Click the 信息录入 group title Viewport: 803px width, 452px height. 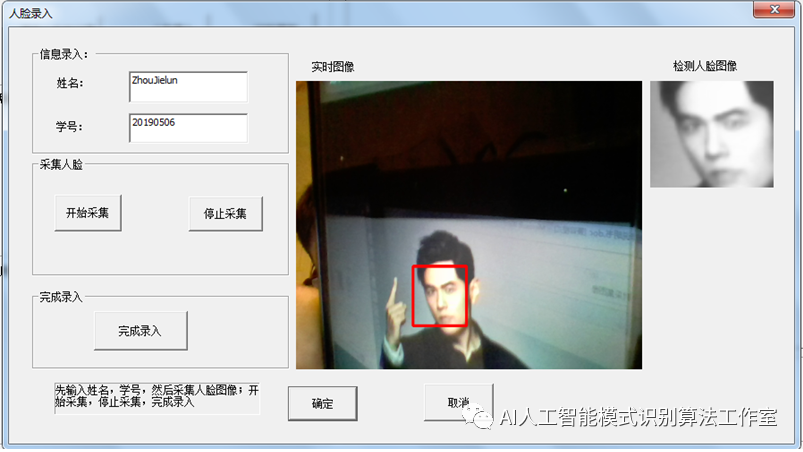point(64,54)
